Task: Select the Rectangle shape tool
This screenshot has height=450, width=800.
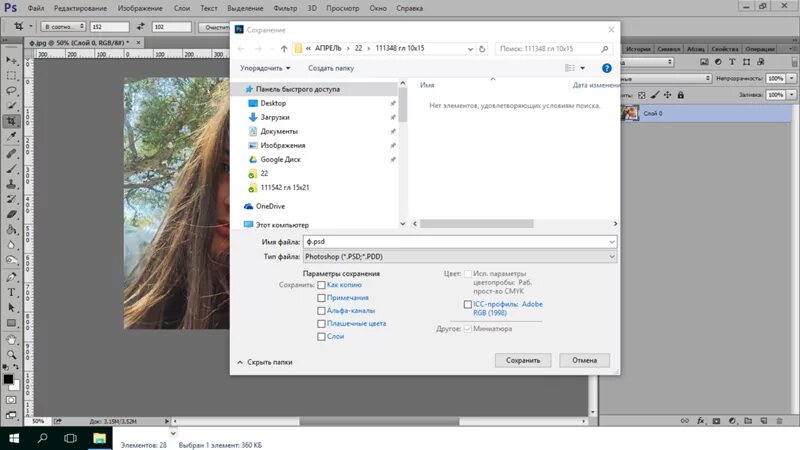Action: click(x=11, y=323)
